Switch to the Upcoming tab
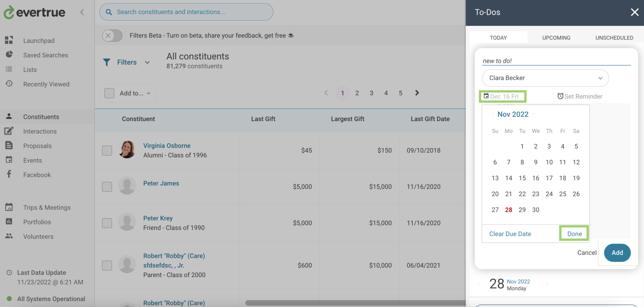This screenshot has height=307, width=644. (556, 38)
